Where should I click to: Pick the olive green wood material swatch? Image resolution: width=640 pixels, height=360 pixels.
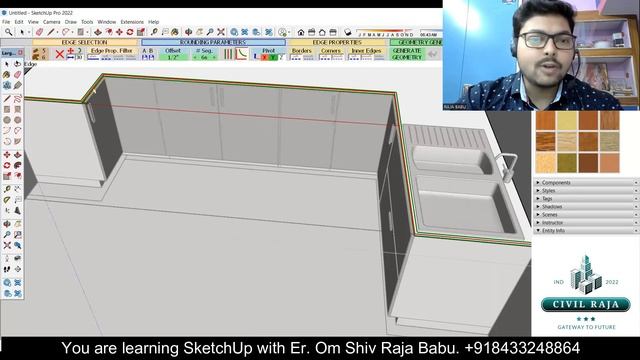coord(567,162)
